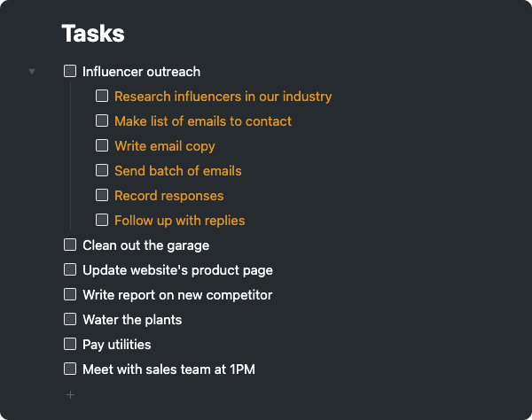This screenshot has height=420, width=532.
Task: Click the Write email copy subtask text
Action: 164,146
